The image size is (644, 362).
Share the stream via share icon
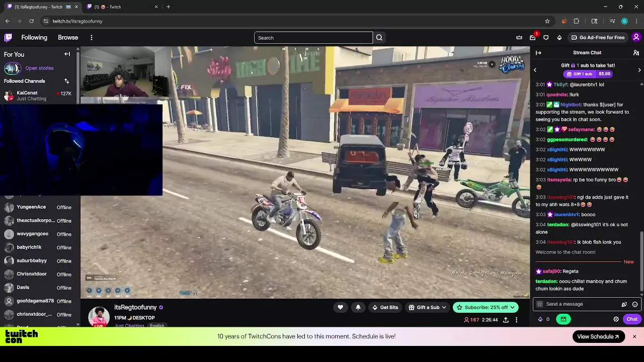click(x=506, y=320)
